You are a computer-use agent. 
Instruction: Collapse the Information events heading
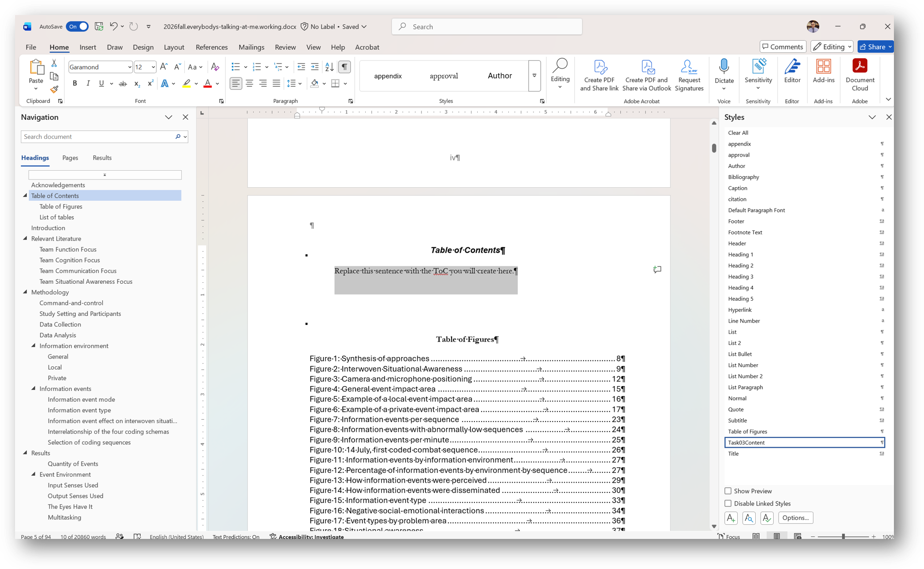pos(33,388)
